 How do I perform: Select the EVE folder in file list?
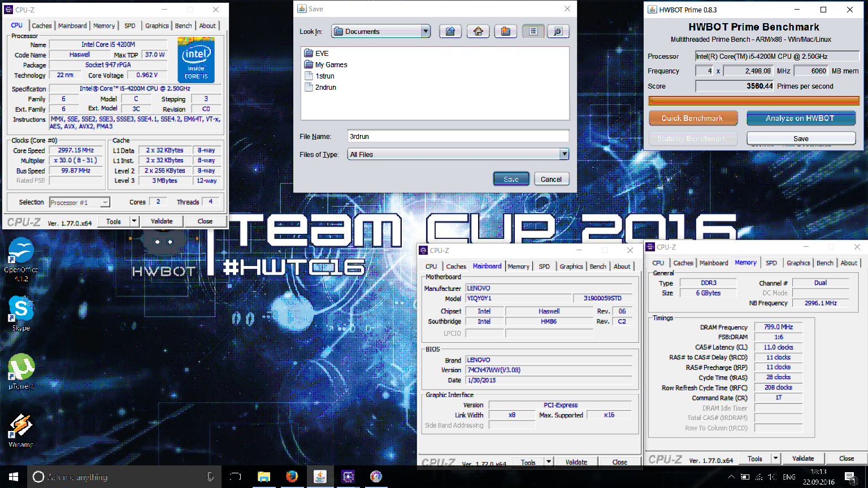316,53
